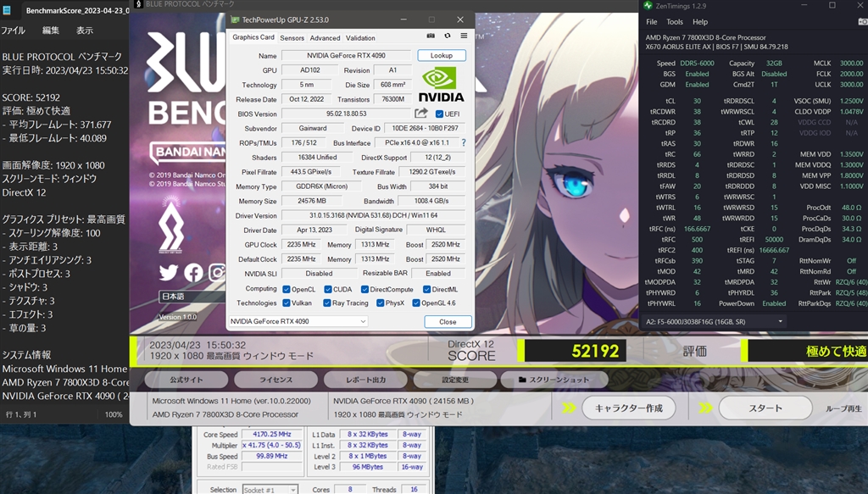The width and height of the screenshot is (868, 494).
Task: Click the Notepad zoom 100% status entry
Action: coord(114,414)
